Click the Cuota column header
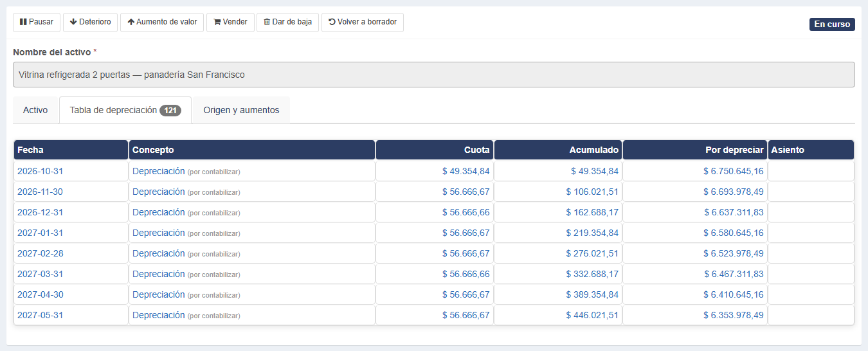Image resolution: width=868 pixels, height=351 pixels. [x=435, y=150]
